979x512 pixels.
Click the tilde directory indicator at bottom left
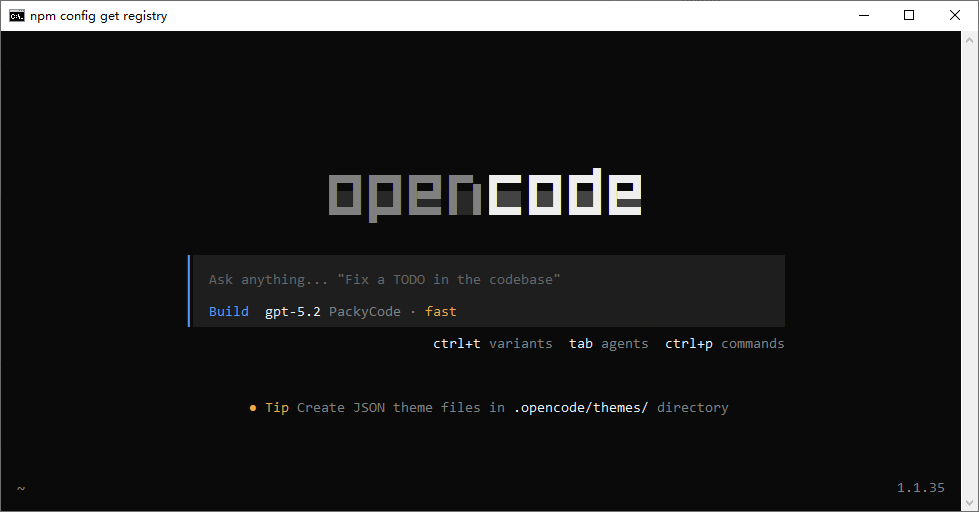click(x=21, y=488)
